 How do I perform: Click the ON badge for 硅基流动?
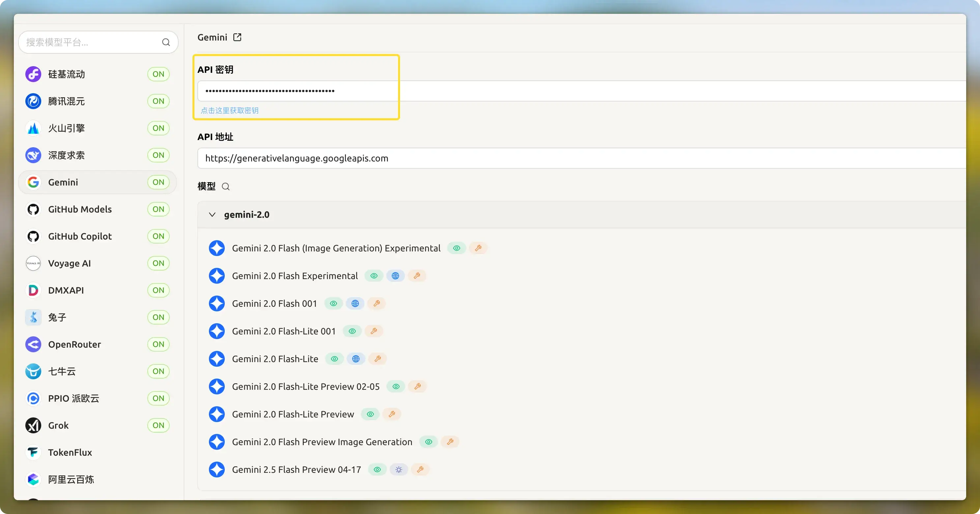(158, 74)
